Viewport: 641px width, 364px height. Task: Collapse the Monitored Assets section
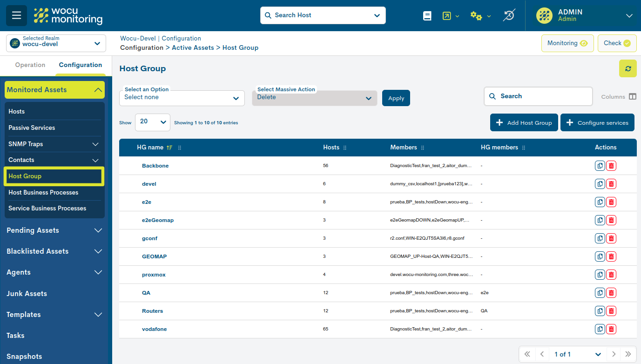[55, 90]
